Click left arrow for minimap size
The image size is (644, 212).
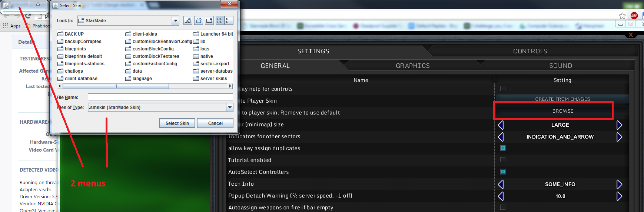[x=501, y=125]
